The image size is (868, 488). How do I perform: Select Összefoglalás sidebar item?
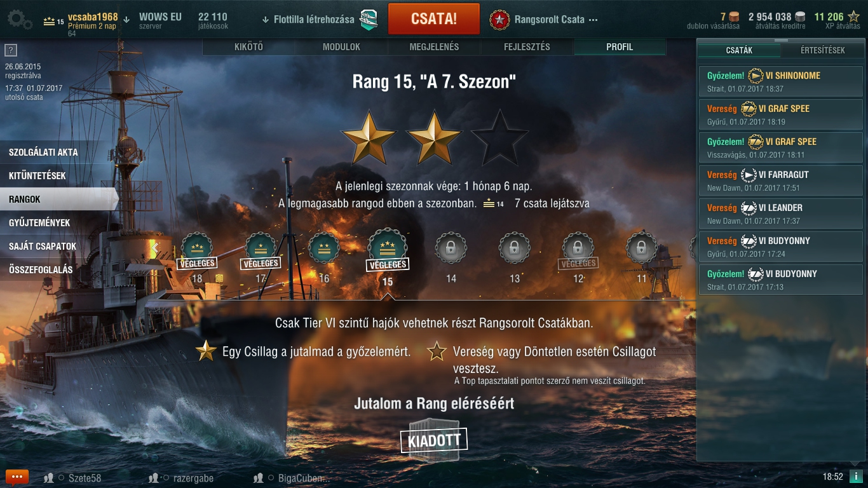(x=41, y=269)
